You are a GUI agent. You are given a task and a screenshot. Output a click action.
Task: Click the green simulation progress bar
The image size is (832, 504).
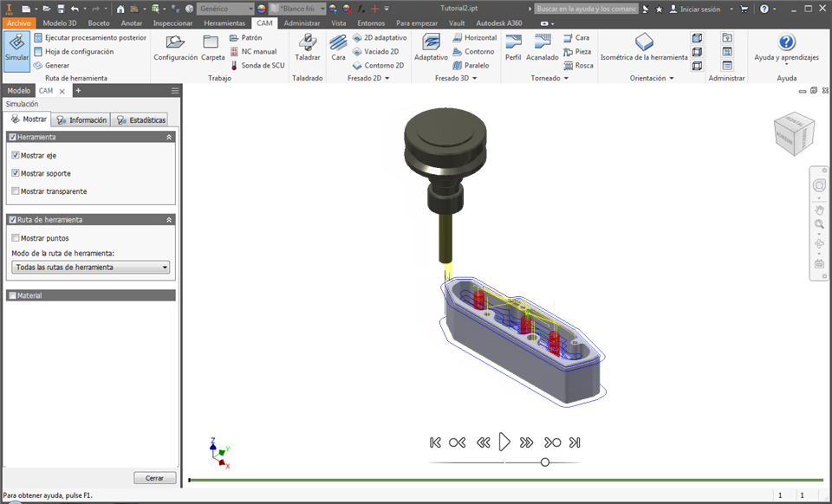click(506, 480)
